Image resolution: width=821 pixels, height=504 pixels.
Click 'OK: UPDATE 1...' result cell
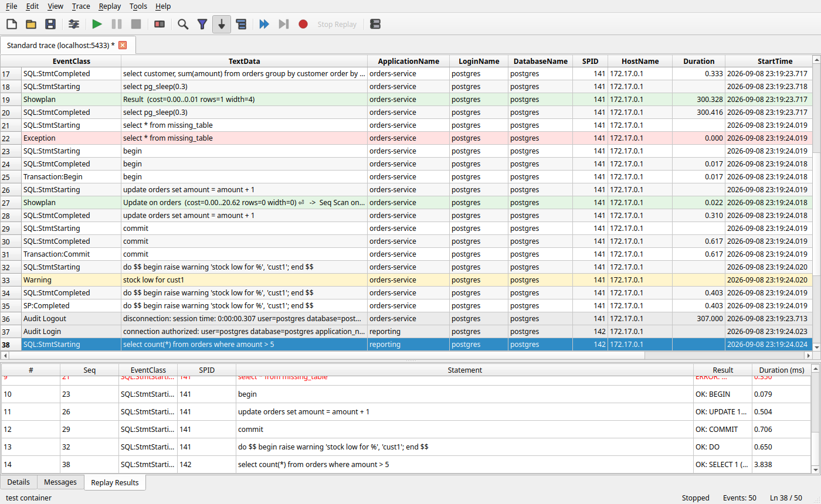point(722,412)
